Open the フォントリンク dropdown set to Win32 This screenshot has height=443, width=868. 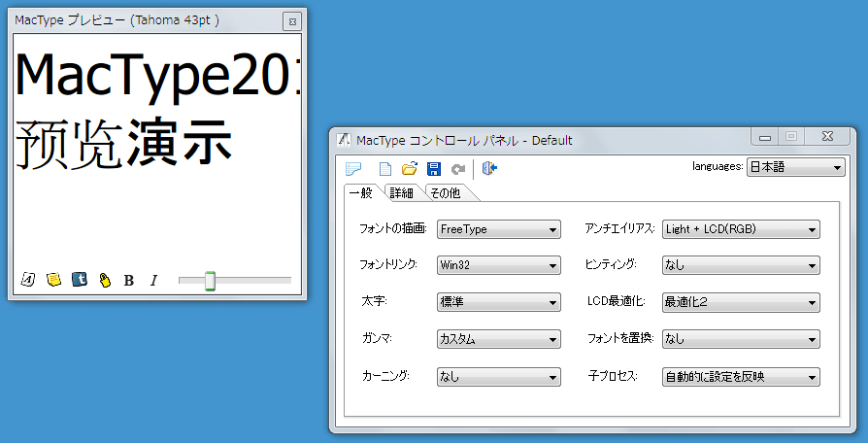click(499, 265)
